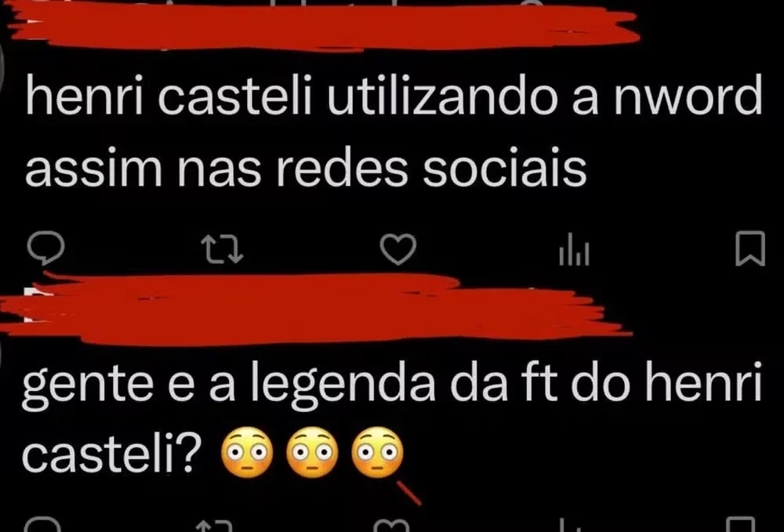Open the first tweet author's avatar
Viewport: 784px width, 532px height.
2,60
